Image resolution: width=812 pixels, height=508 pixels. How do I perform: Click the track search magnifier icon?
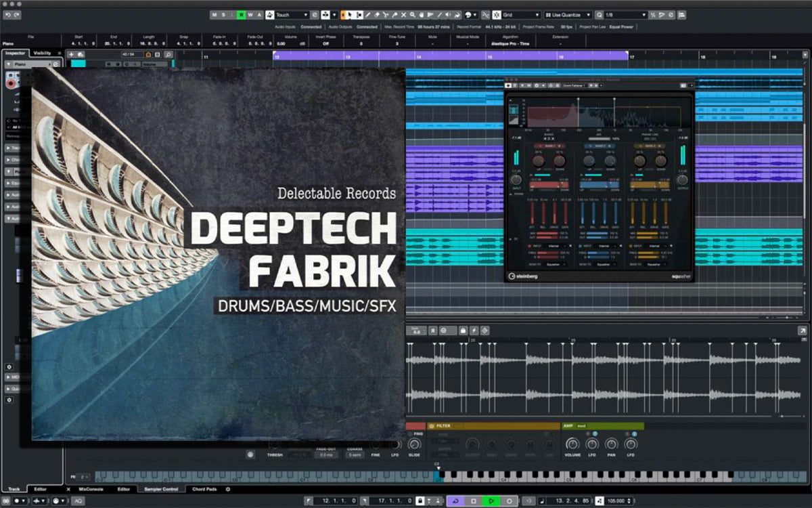pyautogui.click(x=168, y=54)
